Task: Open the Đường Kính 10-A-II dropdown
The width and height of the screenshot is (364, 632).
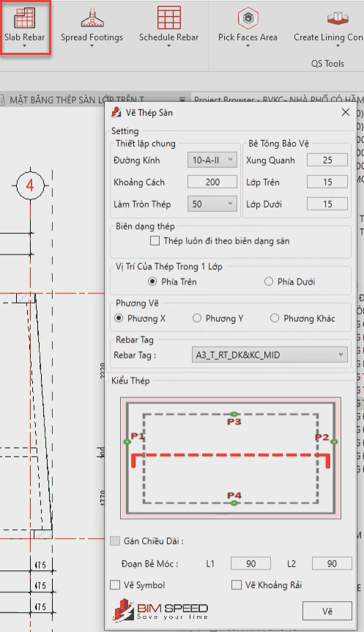Action: (x=212, y=160)
